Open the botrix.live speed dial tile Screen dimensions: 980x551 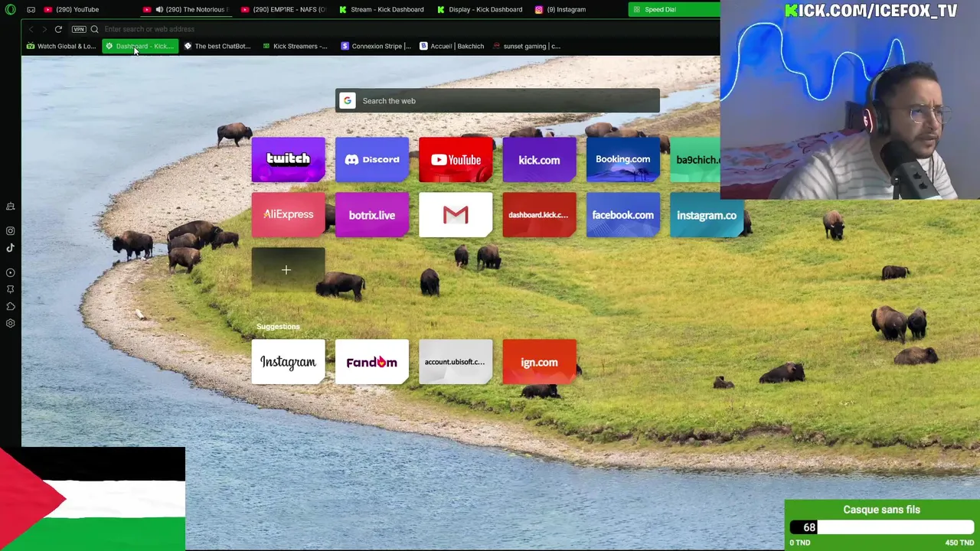[x=372, y=215]
